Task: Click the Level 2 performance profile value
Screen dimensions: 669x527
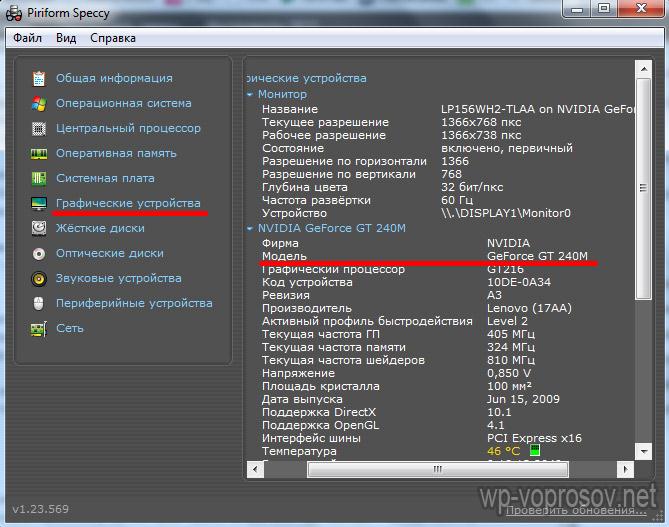Action: coord(507,321)
